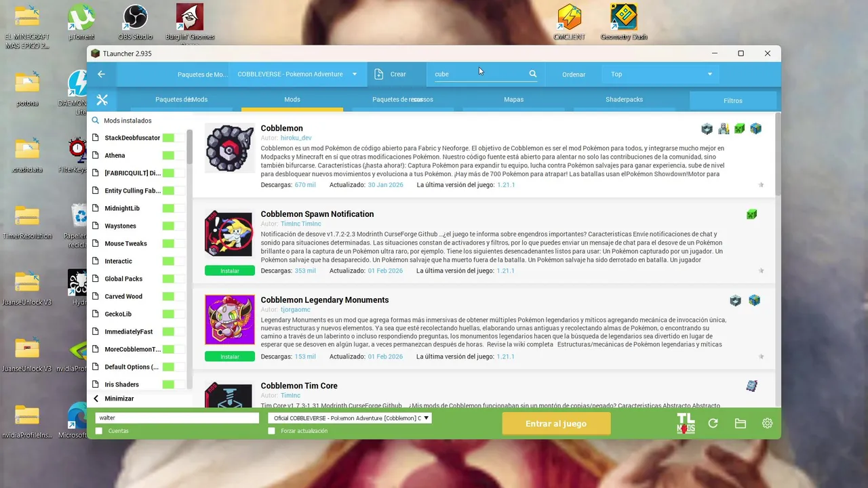
Task: Favorite Cobblemon Legendary Monuments with its star
Action: point(761,357)
